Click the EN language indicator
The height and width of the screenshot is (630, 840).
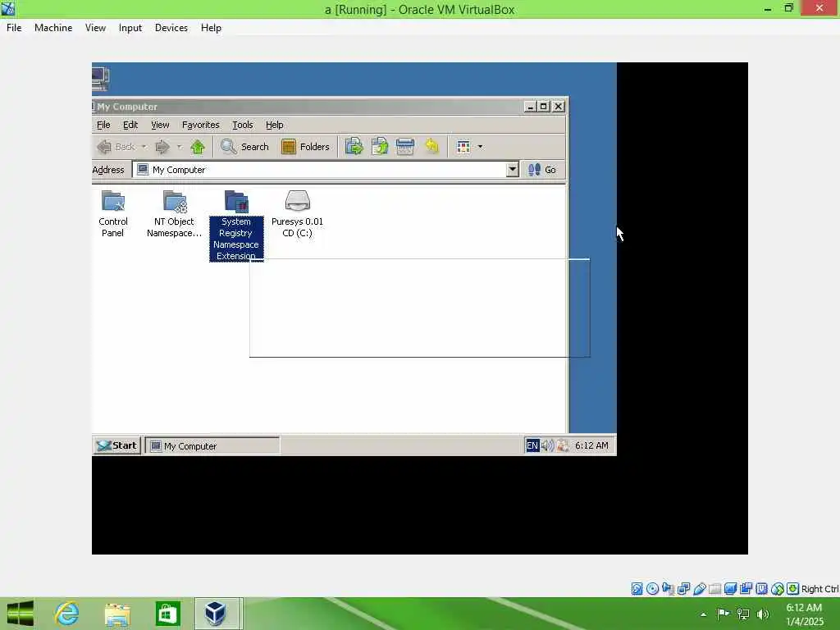(x=532, y=445)
